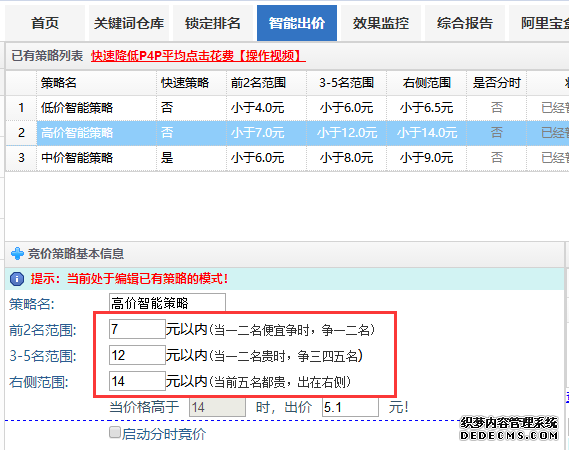Click the 策略名 column header
The image size is (569, 450).
pos(97,83)
